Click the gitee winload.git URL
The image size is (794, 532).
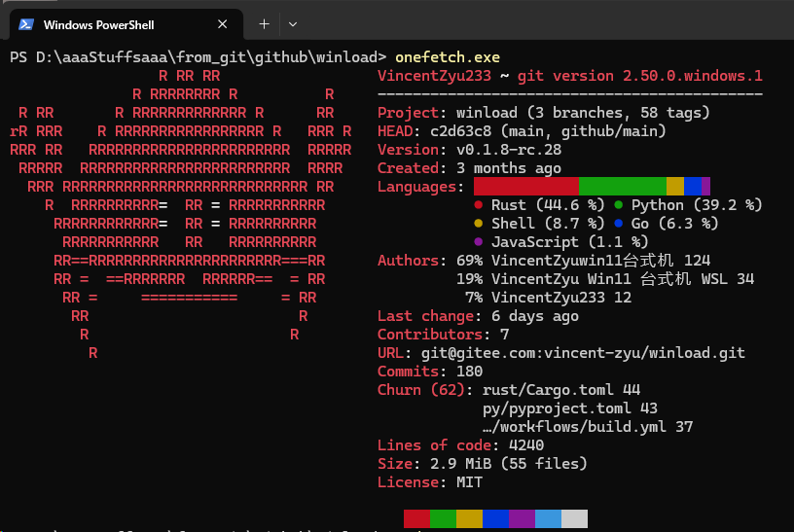pos(584,353)
